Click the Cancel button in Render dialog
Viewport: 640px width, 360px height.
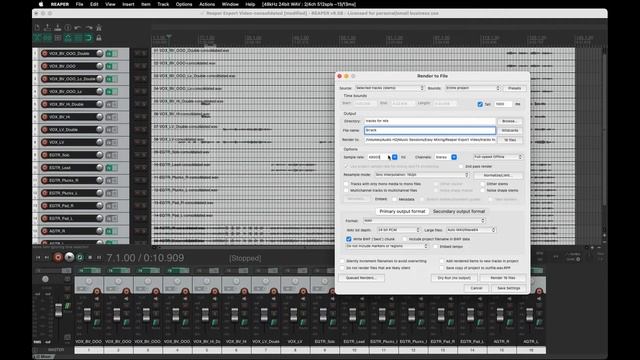point(476,288)
